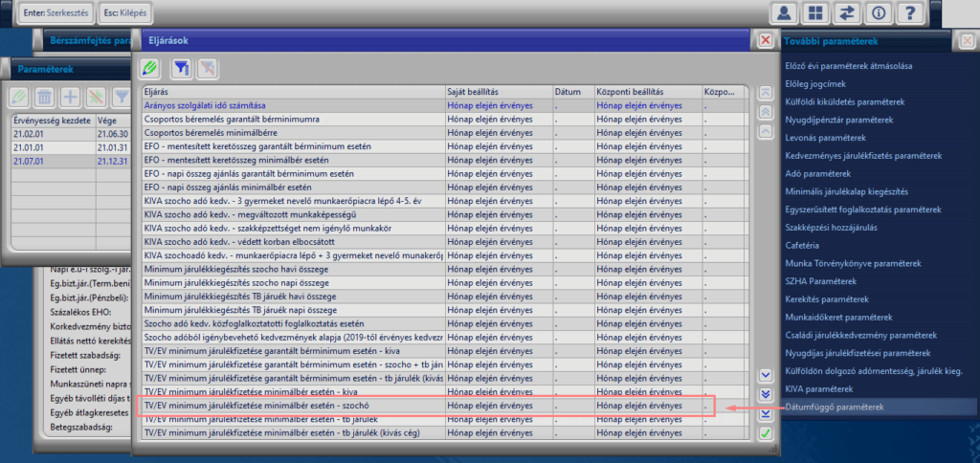
Task: Click the page-up double chevron button
Action: pyautogui.click(x=765, y=112)
